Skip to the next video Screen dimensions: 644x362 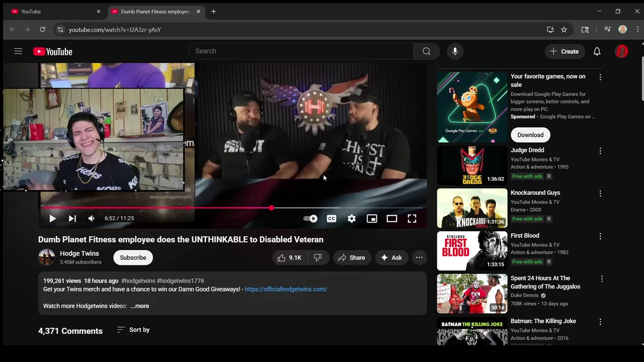(x=72, y=218)
